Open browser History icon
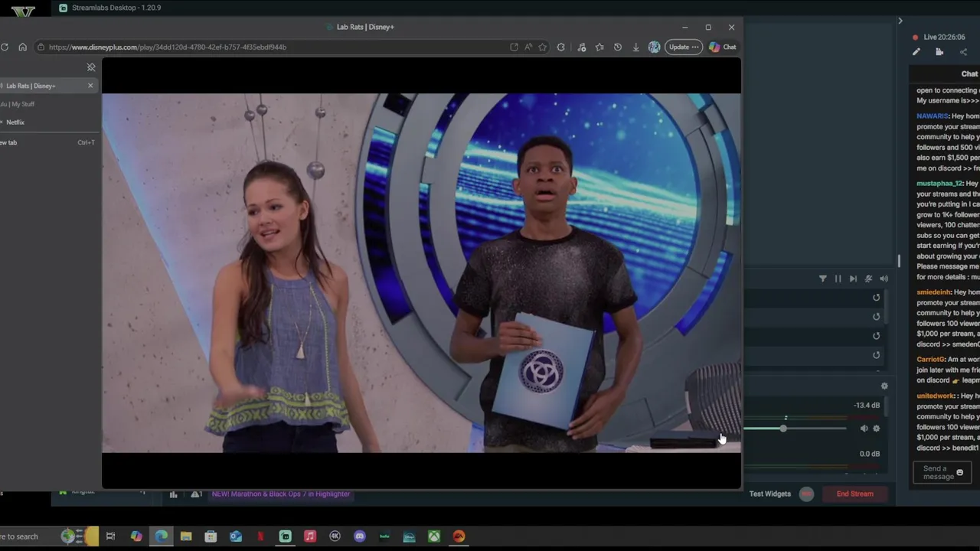Screen dimensions: 980x551 pyautogui.click(x=618, y=47)
